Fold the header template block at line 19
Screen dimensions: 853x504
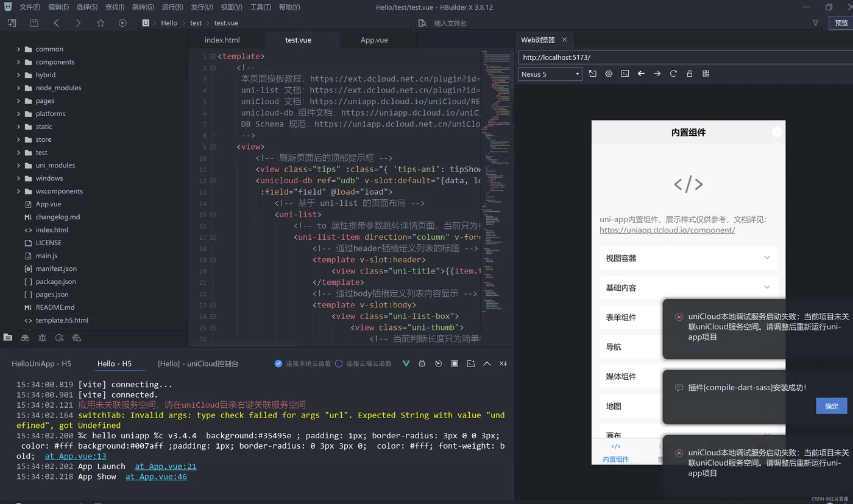pos(213,260)
